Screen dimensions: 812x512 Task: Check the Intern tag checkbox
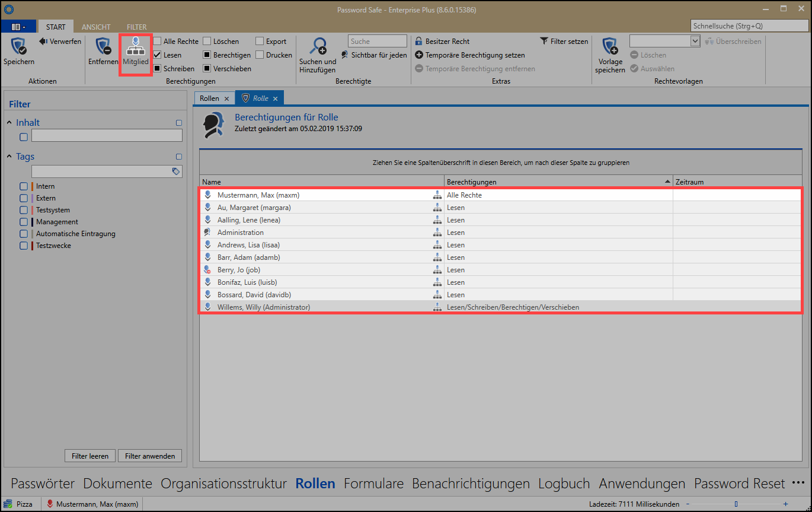[24, 186]
